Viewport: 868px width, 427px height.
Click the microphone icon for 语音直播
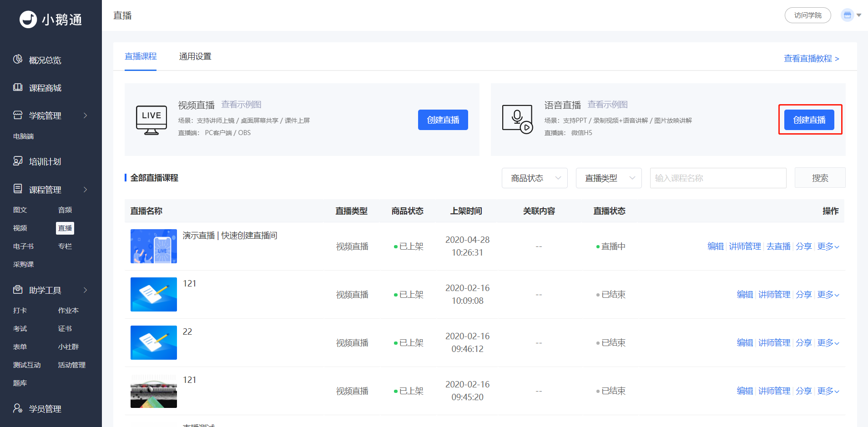517,120
